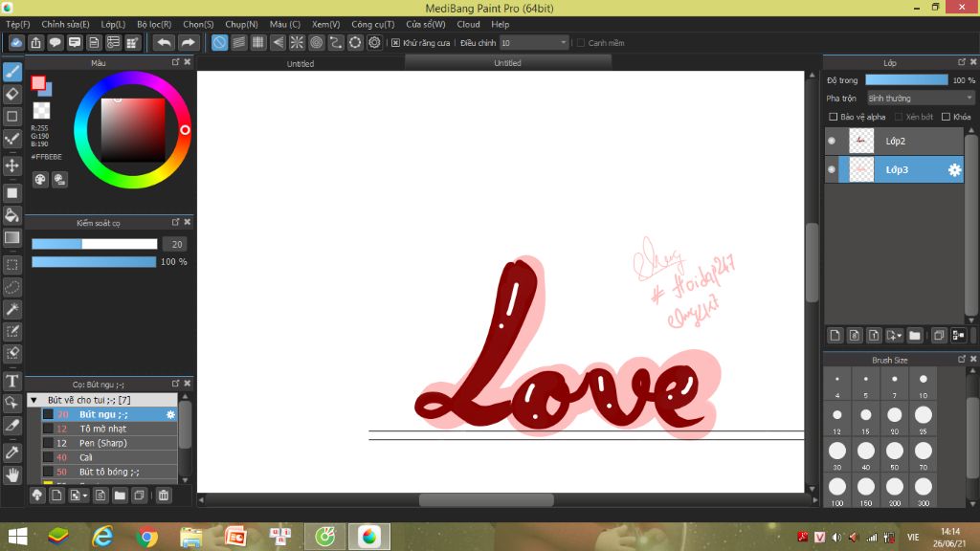Select the Lớp2 layer thumbnail
The image size is (980, 551).
pos(861,142)
